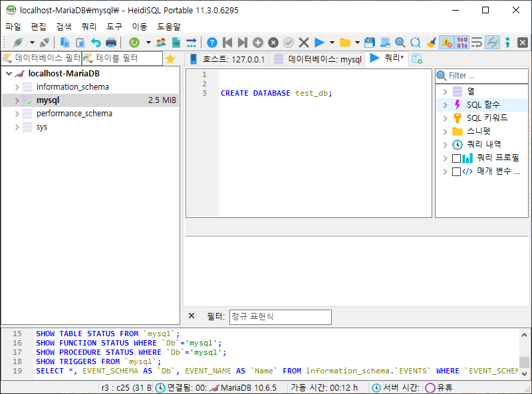The width and height of the screenshot is (532, 394).
Task: Open the 파일 menu
Action: coord(13,27)
